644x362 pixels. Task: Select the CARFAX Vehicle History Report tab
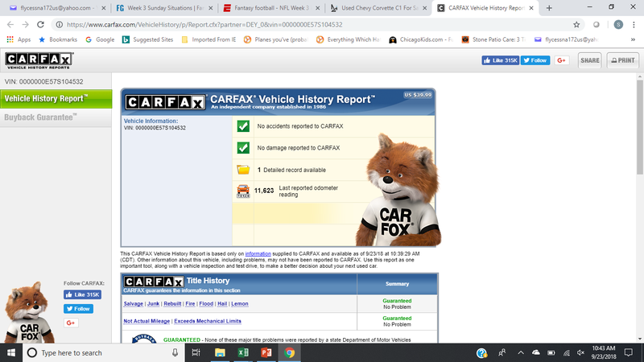(x=485, y=8)
